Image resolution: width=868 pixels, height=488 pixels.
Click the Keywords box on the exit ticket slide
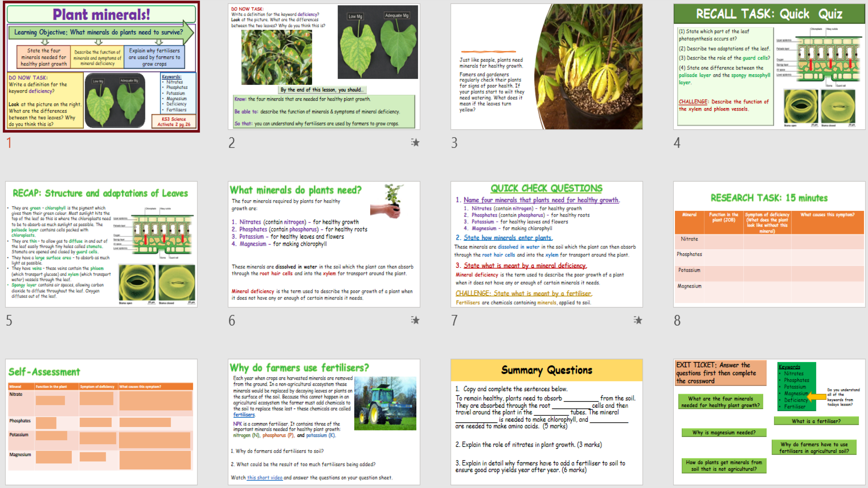point(796,386)
